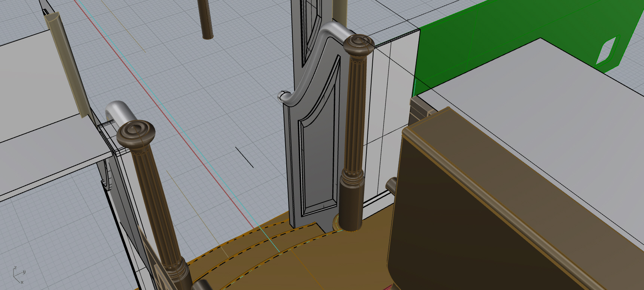The height and width of the screenshot is (290, 644).
Task: Select the hanging brown cylinder at the top
Action: [205, 19]
